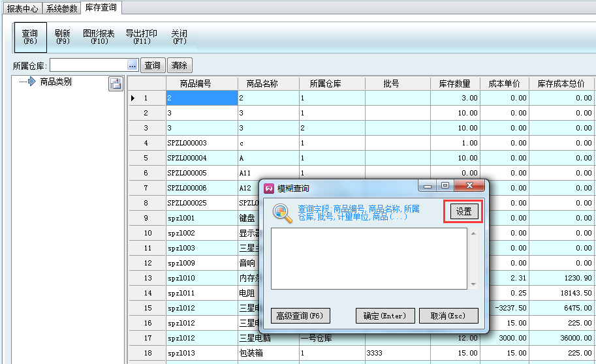Confirm with the 确定 (Enter) button

384,316
